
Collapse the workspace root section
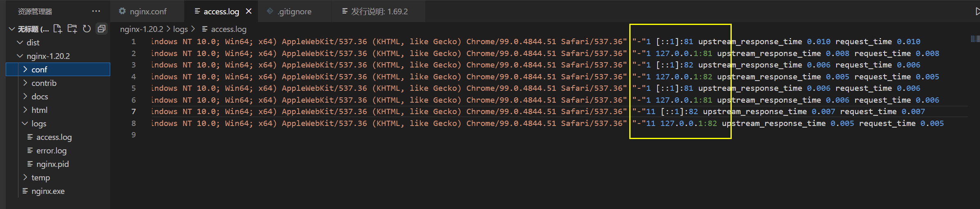(x=12, y=29)
